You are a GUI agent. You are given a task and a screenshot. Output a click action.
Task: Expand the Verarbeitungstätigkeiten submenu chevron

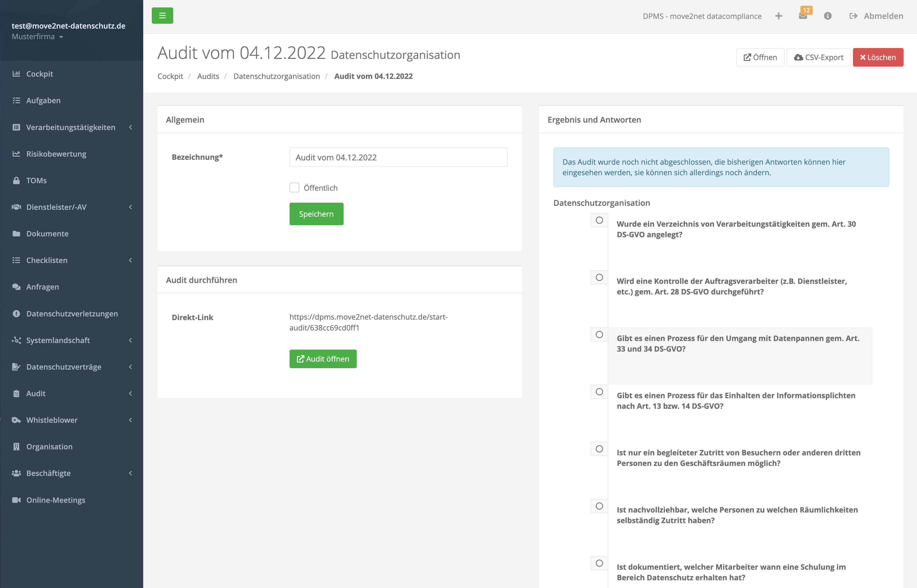point(131,127)
